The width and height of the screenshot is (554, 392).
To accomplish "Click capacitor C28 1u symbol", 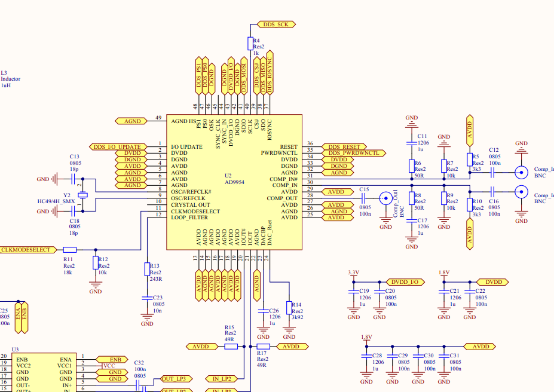I will pyautogui.click(x=367, y=356).
